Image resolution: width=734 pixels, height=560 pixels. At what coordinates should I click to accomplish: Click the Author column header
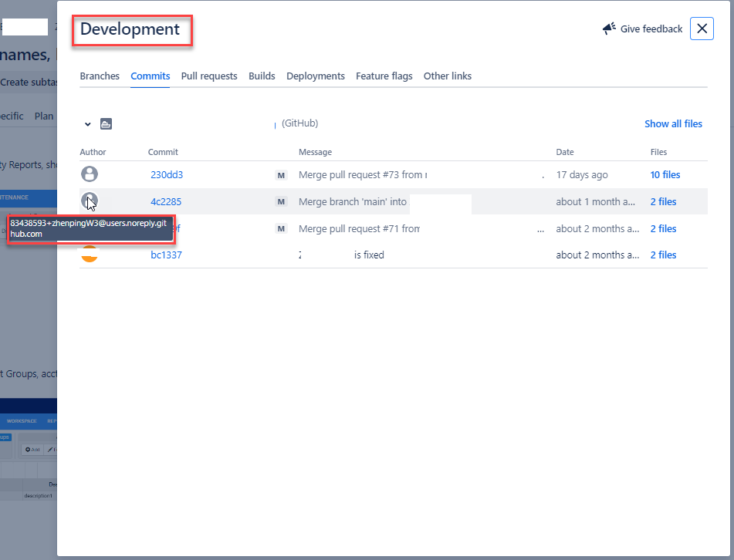[93, 152]
